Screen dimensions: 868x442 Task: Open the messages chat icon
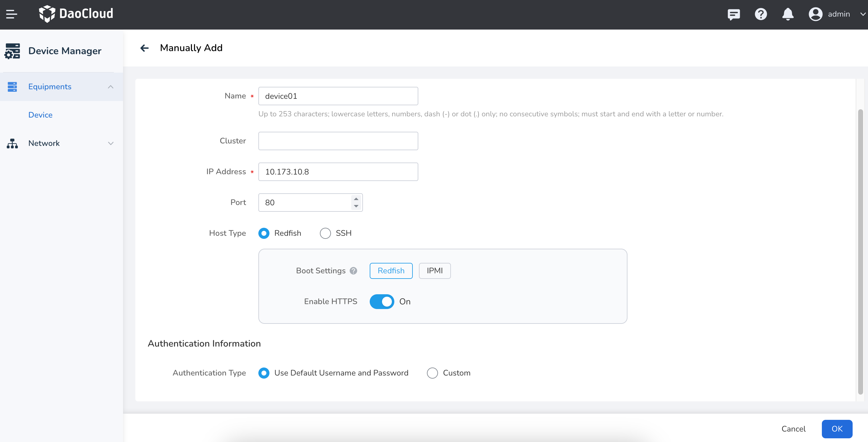(x=733, y=14)
